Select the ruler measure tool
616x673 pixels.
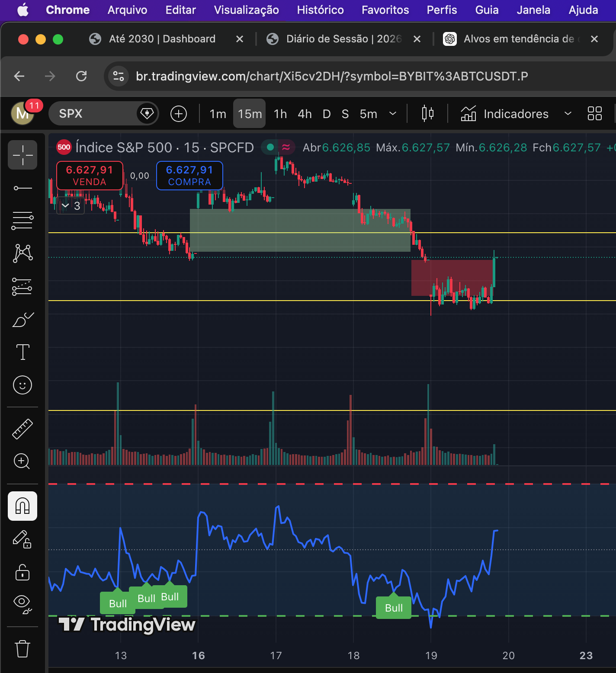pyautogui.click(x=22, y=429)
